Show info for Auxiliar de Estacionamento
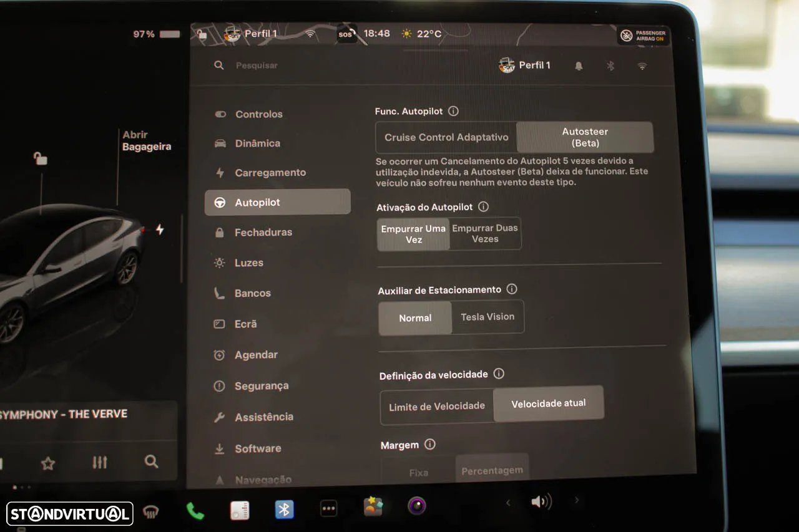Image resolution: width=799 pixels, height=532 pixels. (x=512, y=289)
